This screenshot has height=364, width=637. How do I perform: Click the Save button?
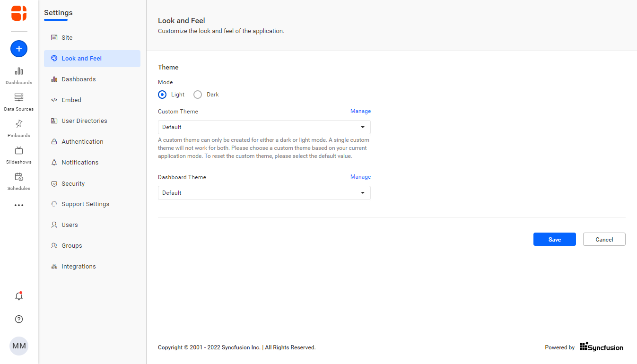[x=554, y=240]
